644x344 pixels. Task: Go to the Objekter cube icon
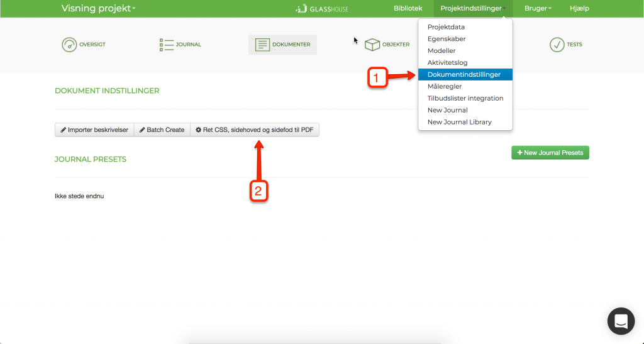[x=372, y=45]
